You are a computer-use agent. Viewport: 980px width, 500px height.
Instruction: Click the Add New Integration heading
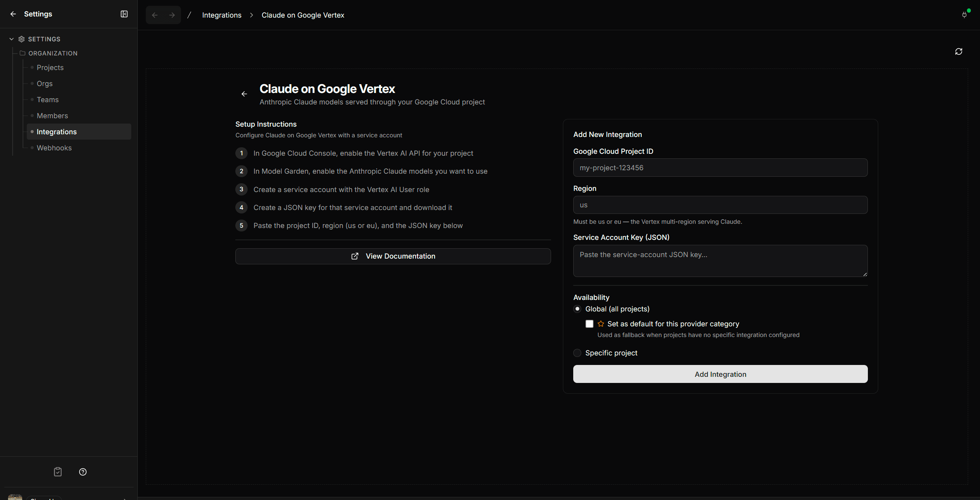[x=607, y=135]
